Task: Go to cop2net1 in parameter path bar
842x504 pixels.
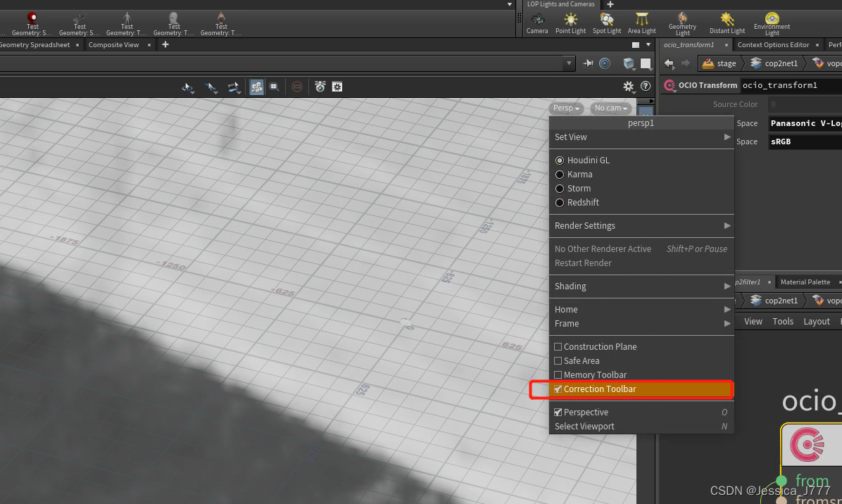Action: (x=774, y=63)
